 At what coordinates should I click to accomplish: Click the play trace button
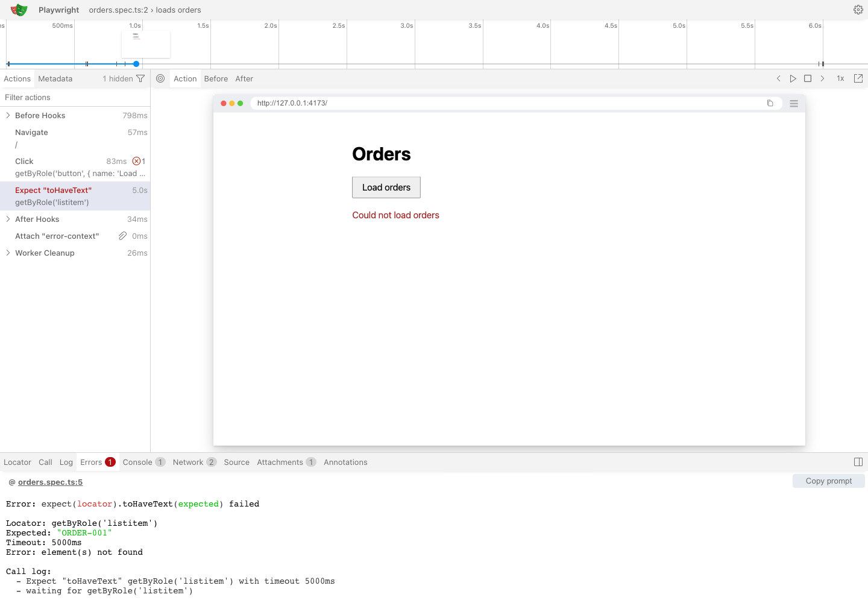[x=793, y=78]
